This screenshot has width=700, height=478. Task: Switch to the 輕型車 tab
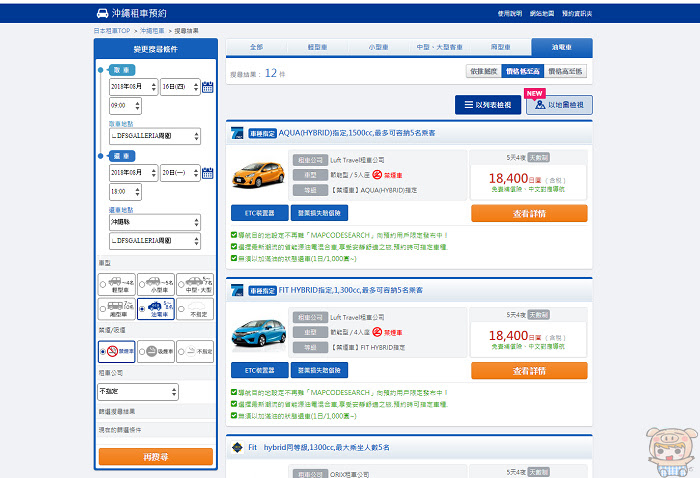coord(317,47)
